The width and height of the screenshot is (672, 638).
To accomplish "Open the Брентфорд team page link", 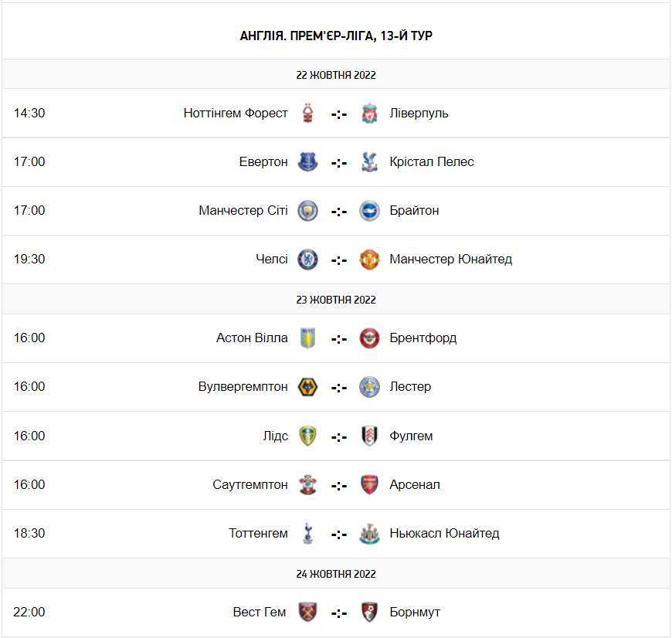I will click(x=423, y=338).
